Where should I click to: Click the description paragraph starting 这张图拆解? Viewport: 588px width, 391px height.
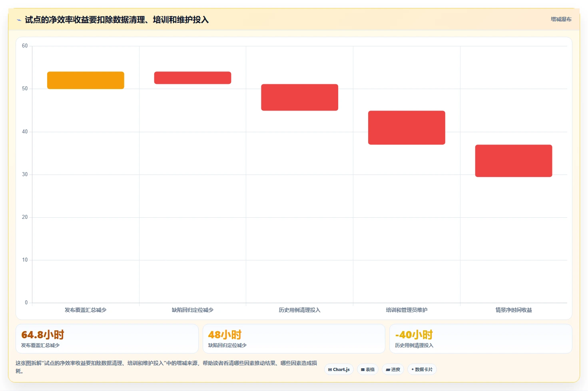coord(166,367)
